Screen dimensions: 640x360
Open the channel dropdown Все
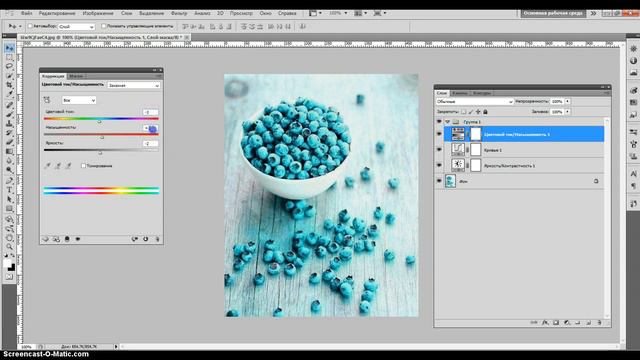coord(79,100)
